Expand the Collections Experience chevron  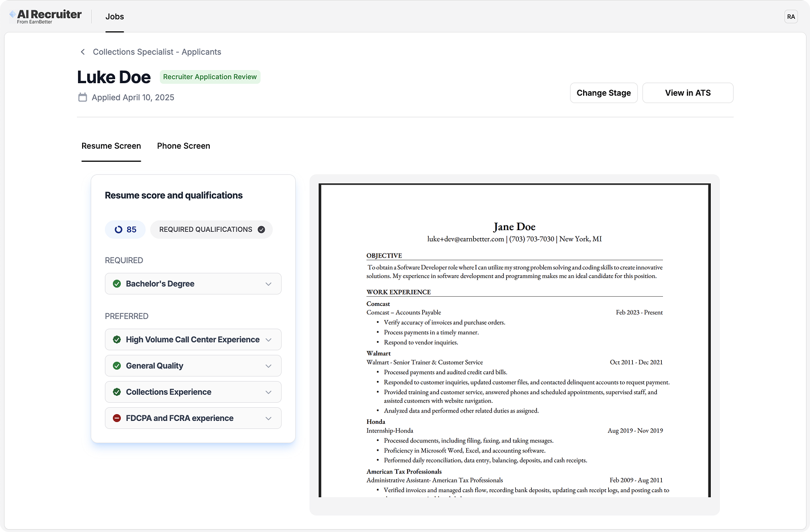[x=268, y=392]
